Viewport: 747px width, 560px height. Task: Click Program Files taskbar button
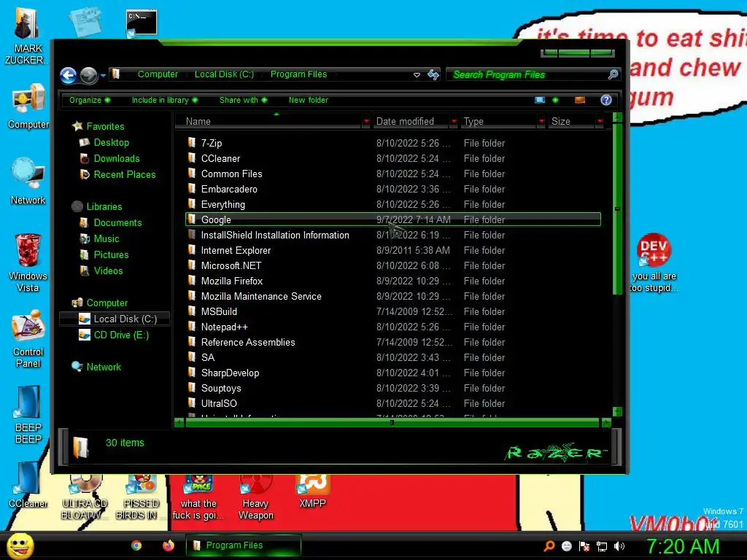pos(244,545)
